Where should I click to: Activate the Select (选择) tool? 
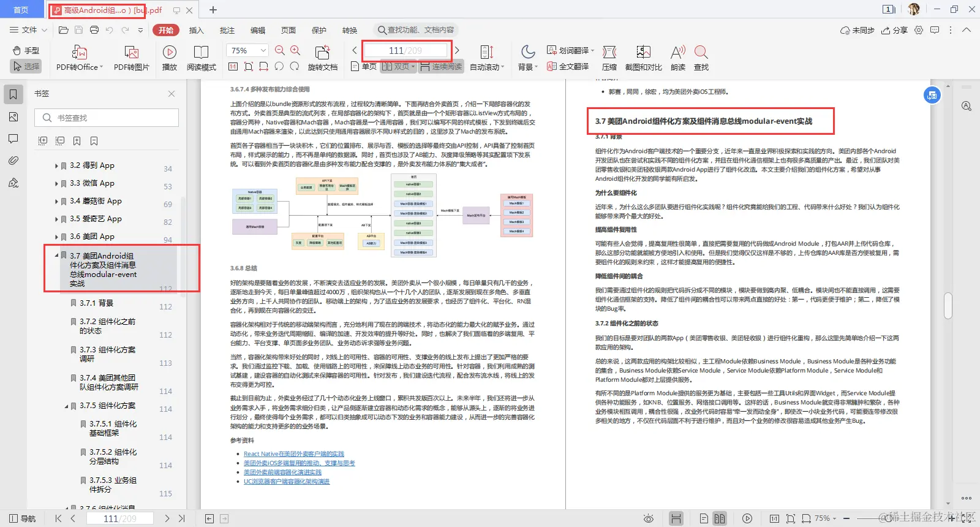[26, 66]
